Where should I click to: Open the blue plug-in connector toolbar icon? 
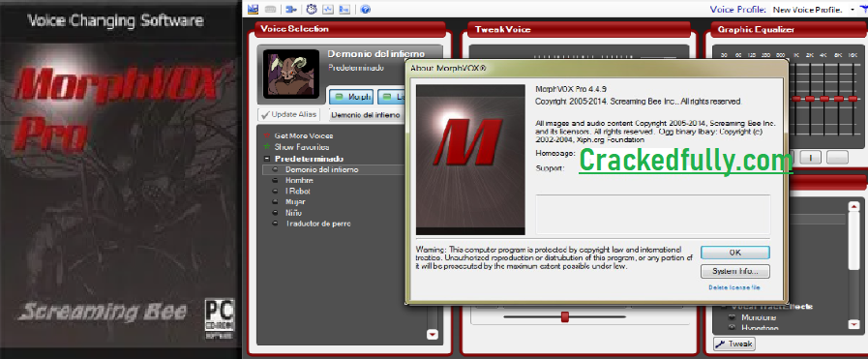click(291, 9)
